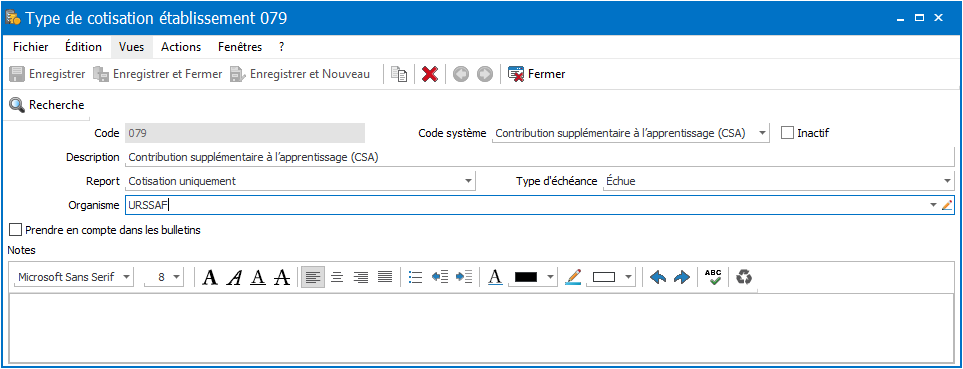The width and height of the screenshot is (963, 369).
Task: Expand the Code système dropdown
Action: coord(762,133)
